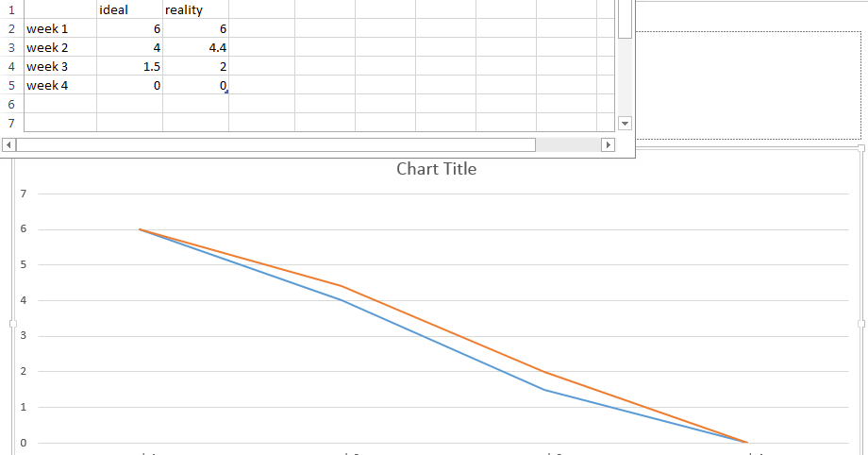Viewport: 868px width, 455px height.
Task: Click the cell containing 1.5
Action: pos(129,66)
